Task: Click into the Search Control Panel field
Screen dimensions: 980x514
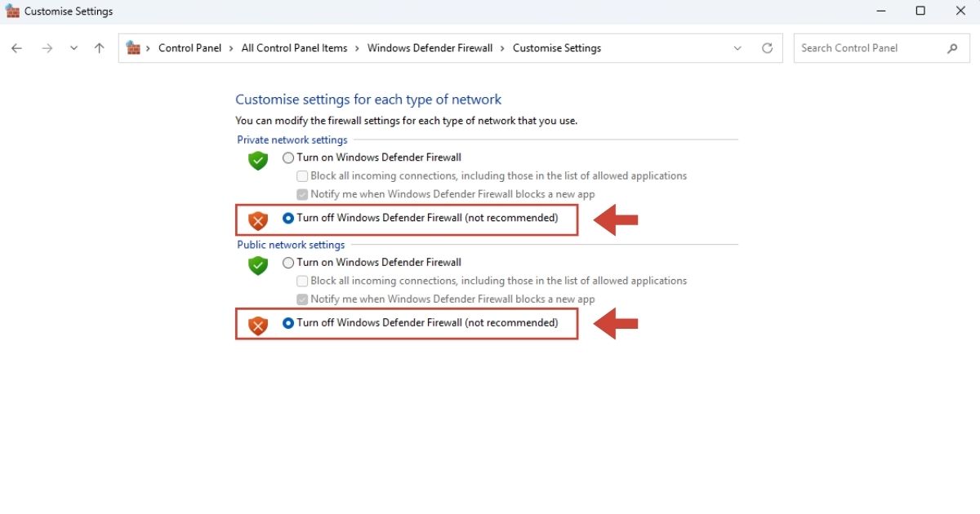Action: click(x=870, y=48)
